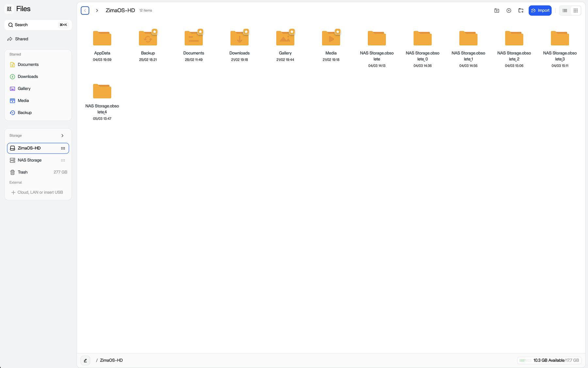
Task: Open the options menu for ZimaOS-HD drive
Action: (x=63, y=148)
